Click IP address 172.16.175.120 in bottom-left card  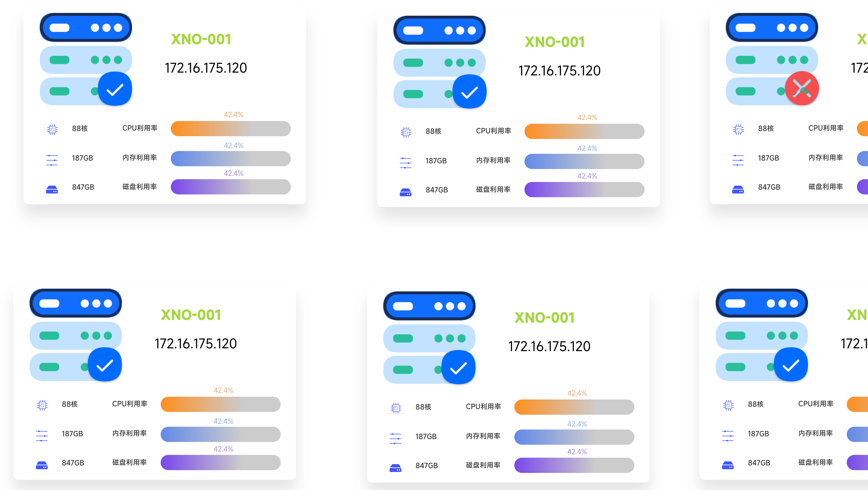196,344
